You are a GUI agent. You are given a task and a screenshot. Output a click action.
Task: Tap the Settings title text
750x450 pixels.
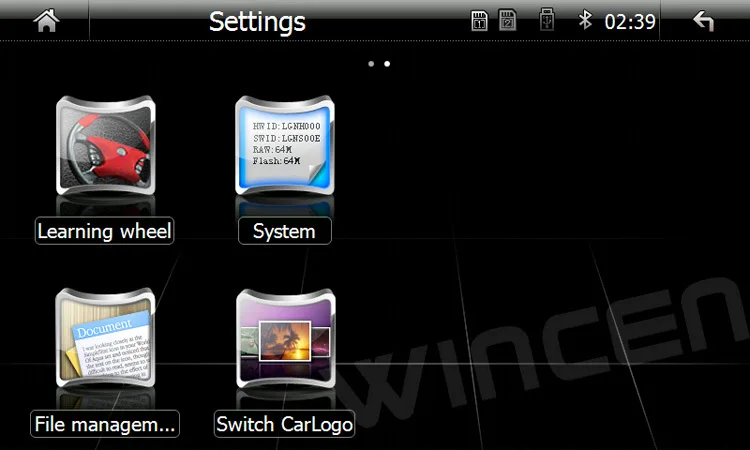[x=257, y=22]
